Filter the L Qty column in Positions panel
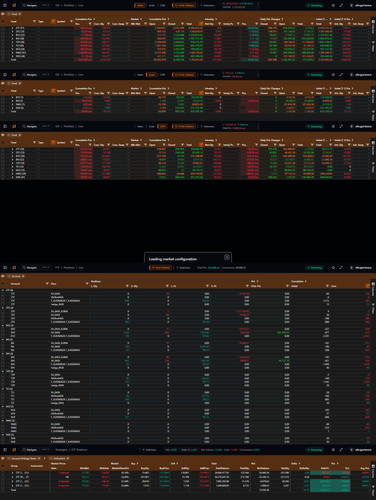The image size is (376, 500). [127, 286]
